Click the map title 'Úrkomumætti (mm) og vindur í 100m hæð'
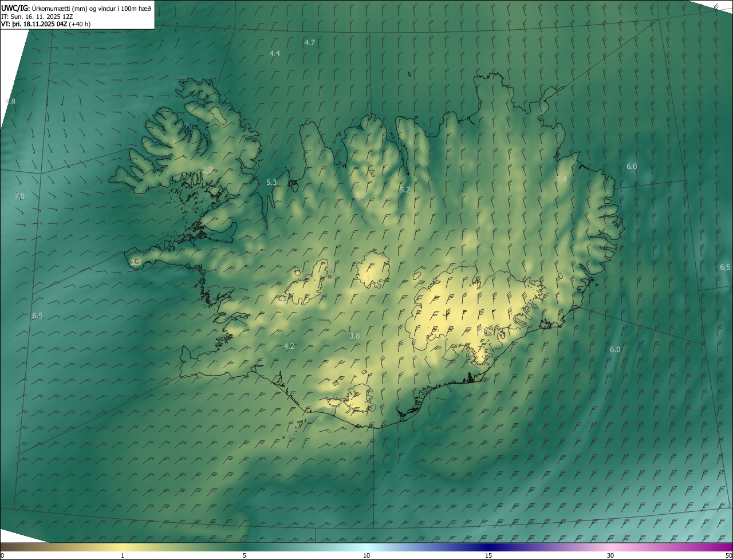The width and height of the screenshot is (733, 560). [90, 8]
